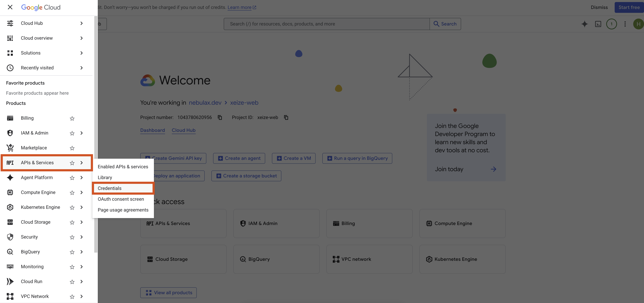Open the Gemini sparkle assistant icon in the top bar
This screenshot has width=644, height=303.
coord(584,24)
